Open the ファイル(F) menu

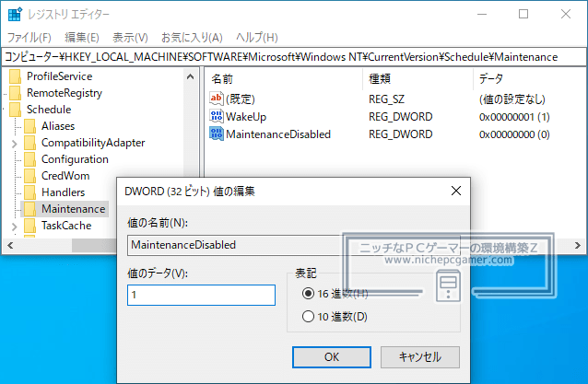point(29,38)
